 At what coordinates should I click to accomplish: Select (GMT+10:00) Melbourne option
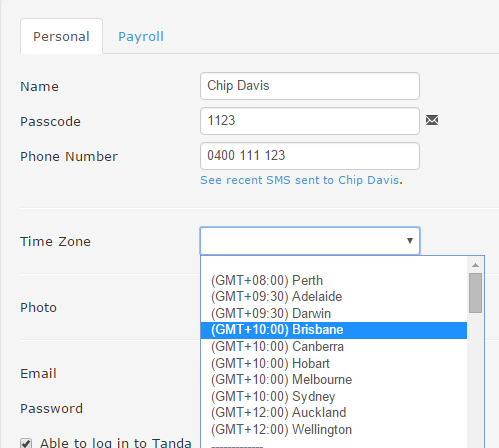334,380
